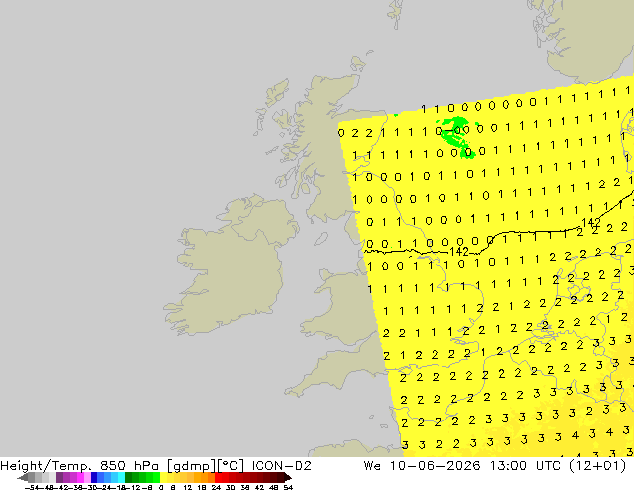Viewport: 634px width, 490px height.
Task: Click the grey left arrow end of color scale
Action: click(22, 477)
